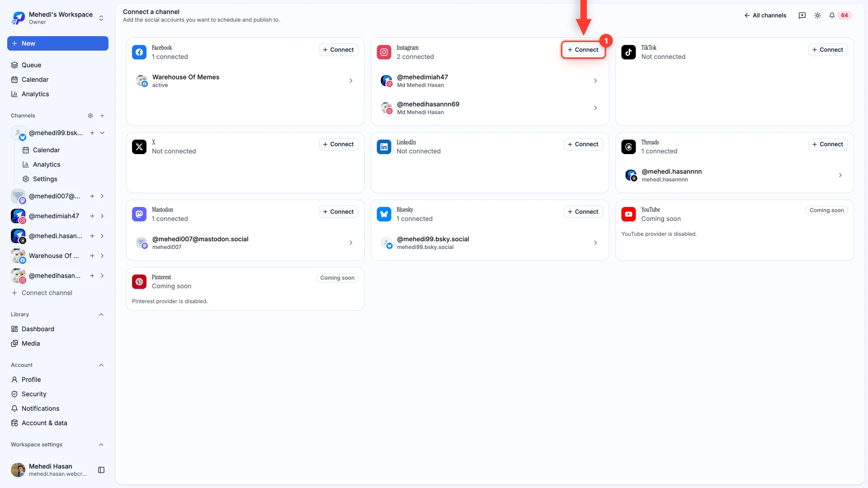This screenshot has width=868, height=488.
Task: Go back via All channels link
Action: [765, 15]
